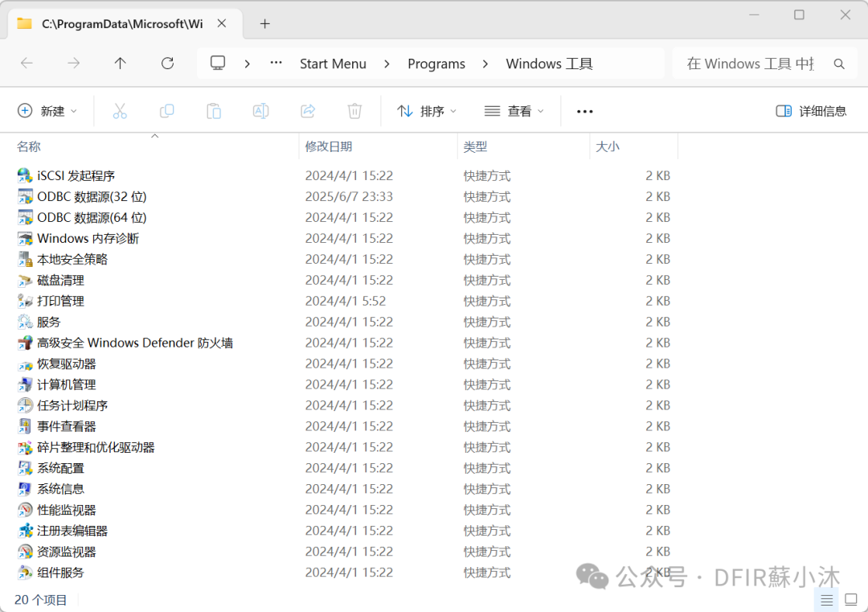
Task: Select the 计算机管理 icon
Action: tap(25, 384)
